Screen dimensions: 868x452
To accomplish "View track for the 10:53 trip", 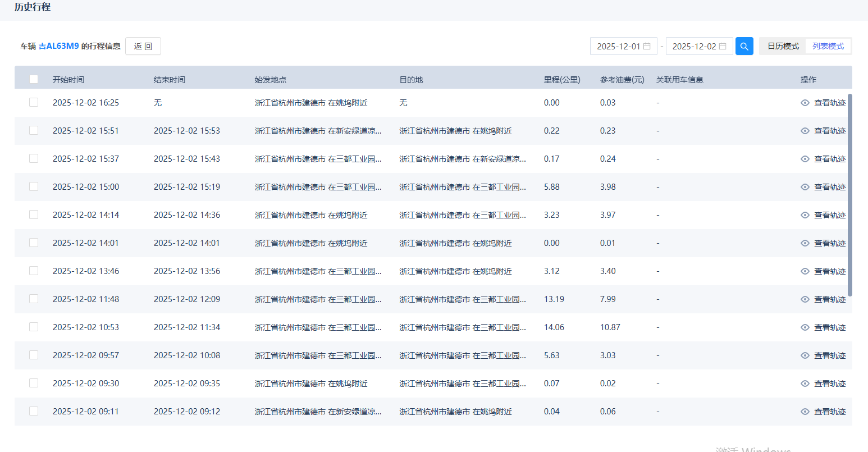I will (x=823, y=327).
